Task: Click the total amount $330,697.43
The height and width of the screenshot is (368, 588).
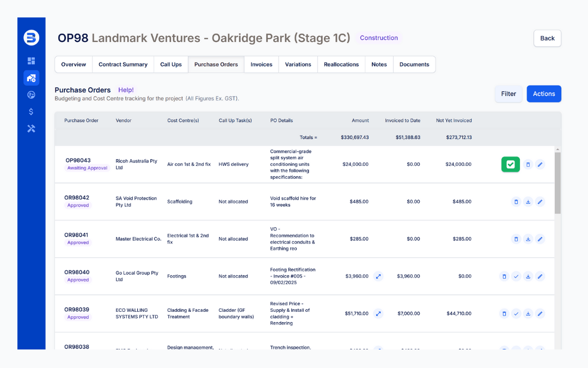Action: 355,137
